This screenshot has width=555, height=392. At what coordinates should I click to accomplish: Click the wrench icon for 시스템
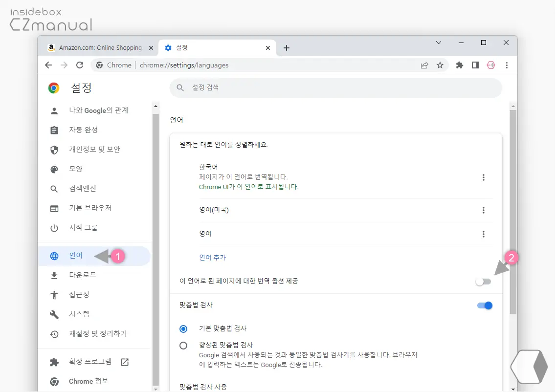(x=54, y=314)
